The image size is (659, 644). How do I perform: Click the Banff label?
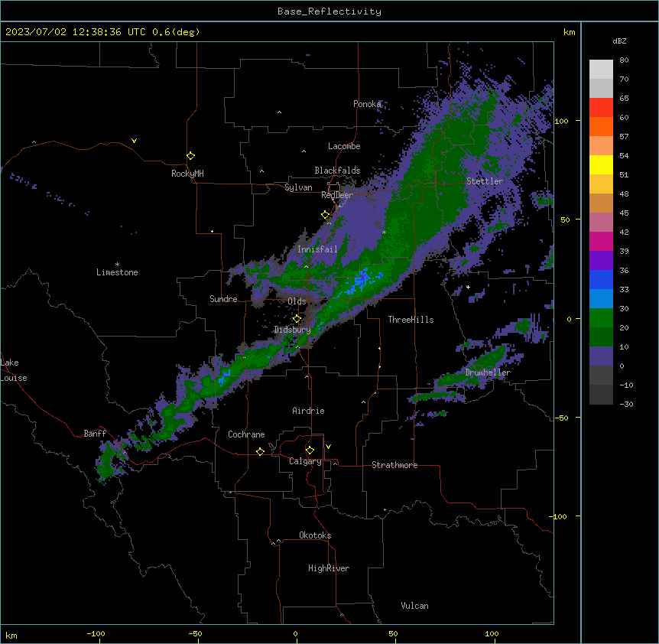pyautogui.click(x=95, y=434)
